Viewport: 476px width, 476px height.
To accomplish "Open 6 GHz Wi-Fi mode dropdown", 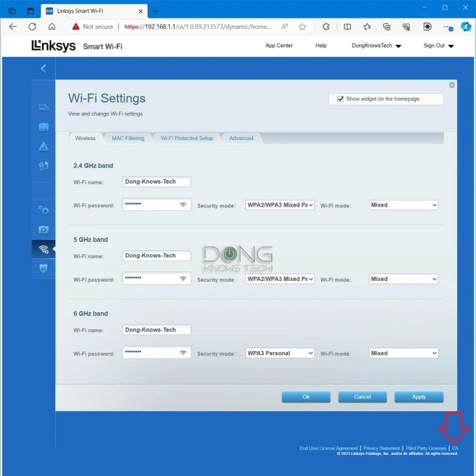I will tap(404, 353).
